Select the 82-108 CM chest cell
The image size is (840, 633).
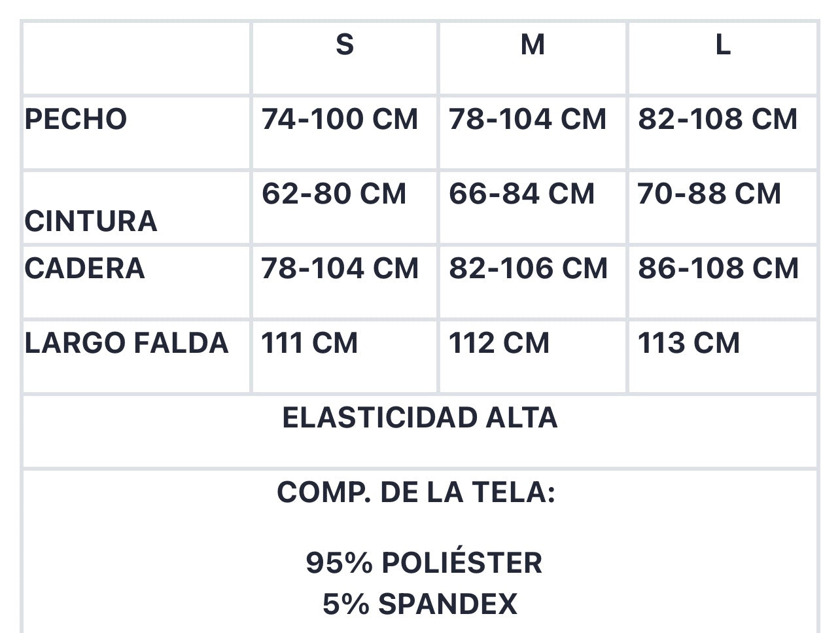click(723, 134)
